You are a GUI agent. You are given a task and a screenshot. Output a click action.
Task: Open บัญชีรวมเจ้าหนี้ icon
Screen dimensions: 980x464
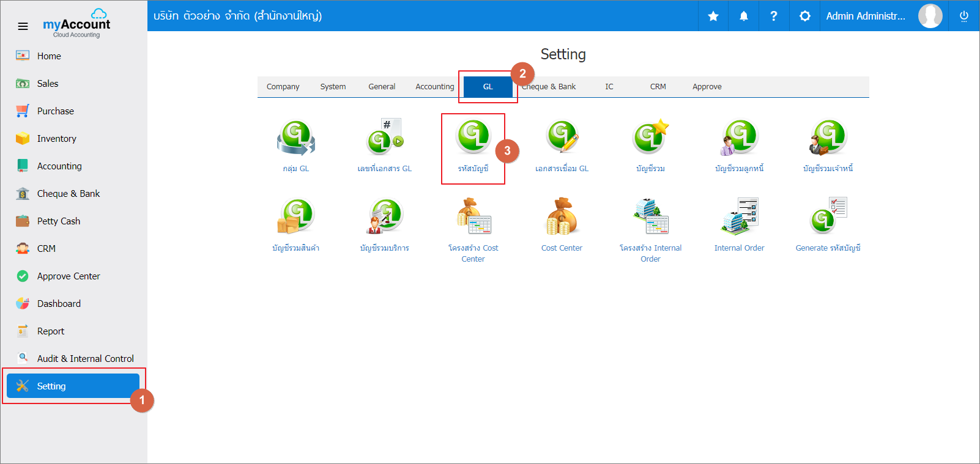click(828, 138)
